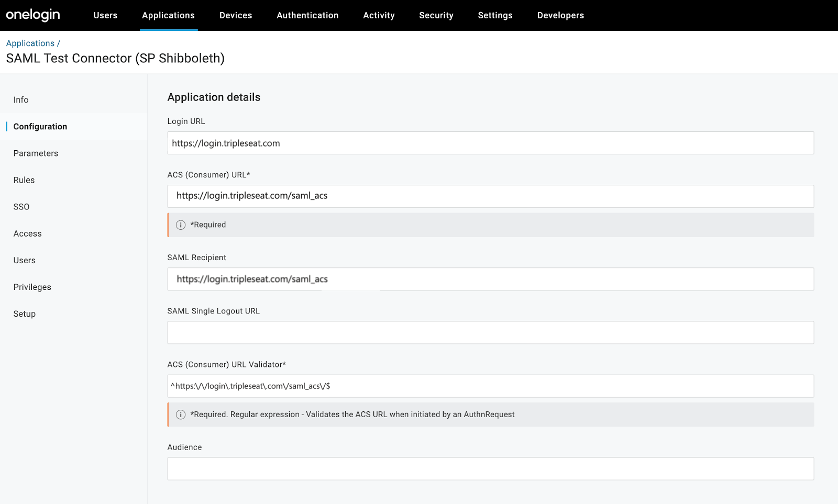This screenshot has width=838, height=504.
Task: Click the "SAML Recipient" label
Action: tap(196, 257)
